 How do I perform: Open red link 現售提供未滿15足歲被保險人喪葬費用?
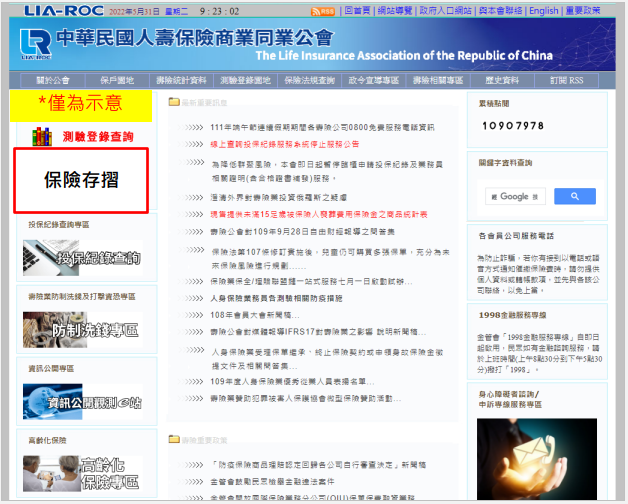coord(319,215)
